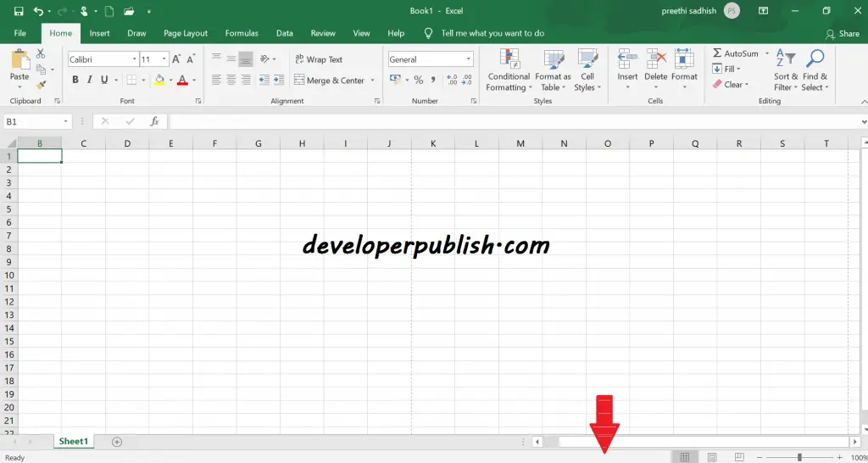
Task: Open the Help tab
Action: coord(396,33)
